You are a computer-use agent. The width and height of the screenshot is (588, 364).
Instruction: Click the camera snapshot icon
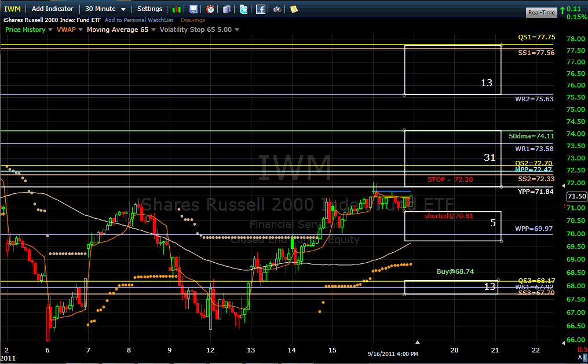(277, 9)
